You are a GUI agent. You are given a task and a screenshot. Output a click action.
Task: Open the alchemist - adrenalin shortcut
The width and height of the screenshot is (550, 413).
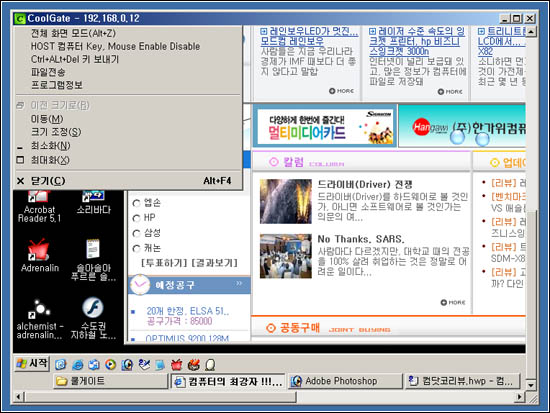tap(39, 319)
